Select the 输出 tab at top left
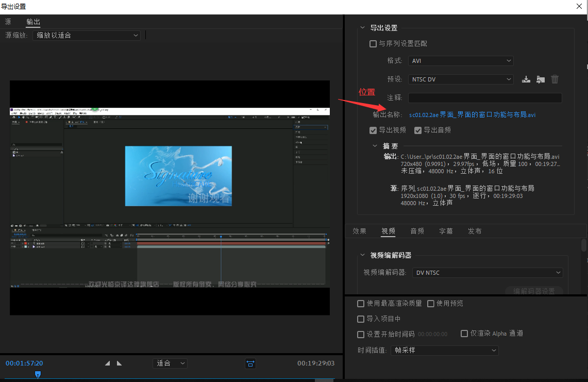The image size is (588, 382). point(33,22)
